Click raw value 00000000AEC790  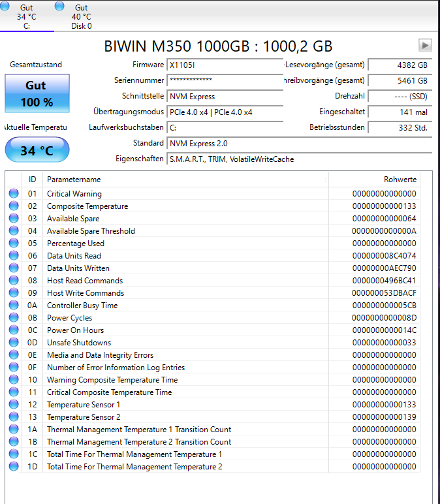[384, 268]
